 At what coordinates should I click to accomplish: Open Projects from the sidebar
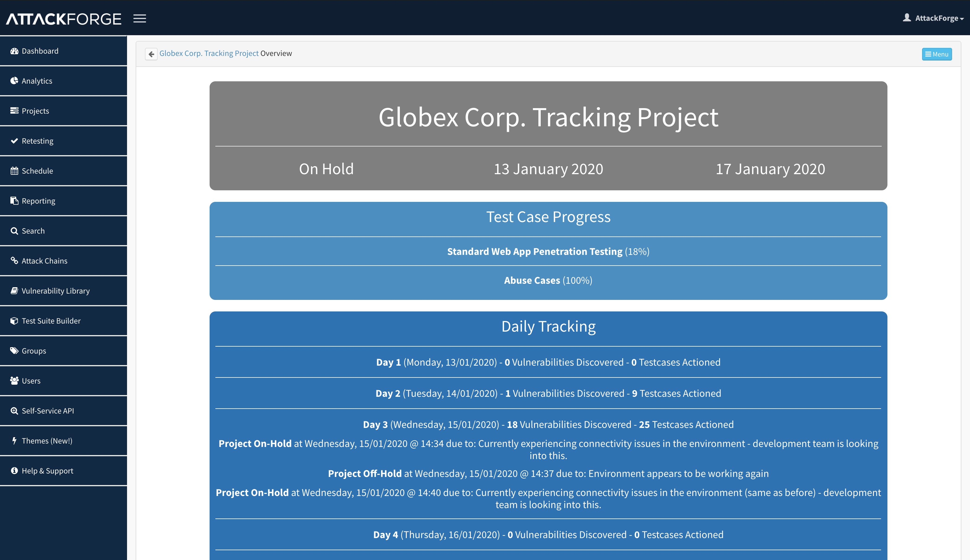pyautogui.click(x=36, y=111)
